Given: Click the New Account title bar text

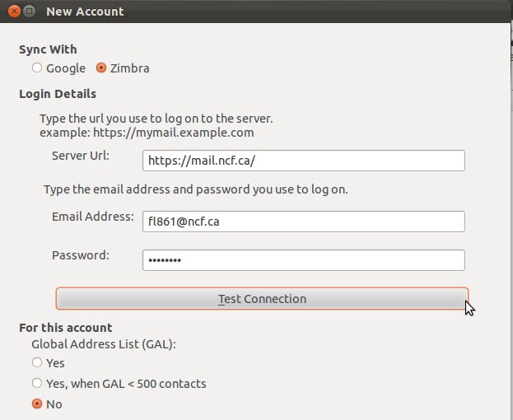Looking at the screenshot, I should [x=85, y=12].
